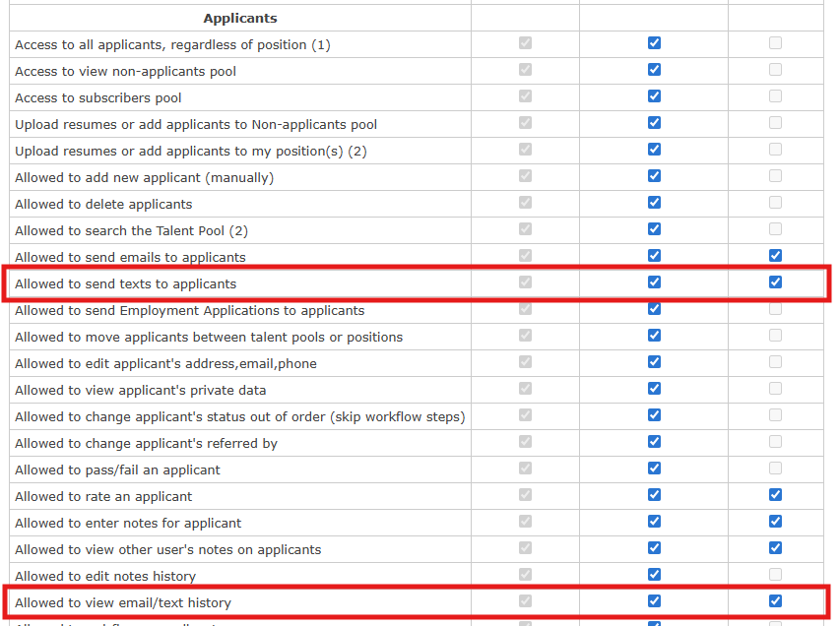Select the Applicants section heading

click(240, 18)
